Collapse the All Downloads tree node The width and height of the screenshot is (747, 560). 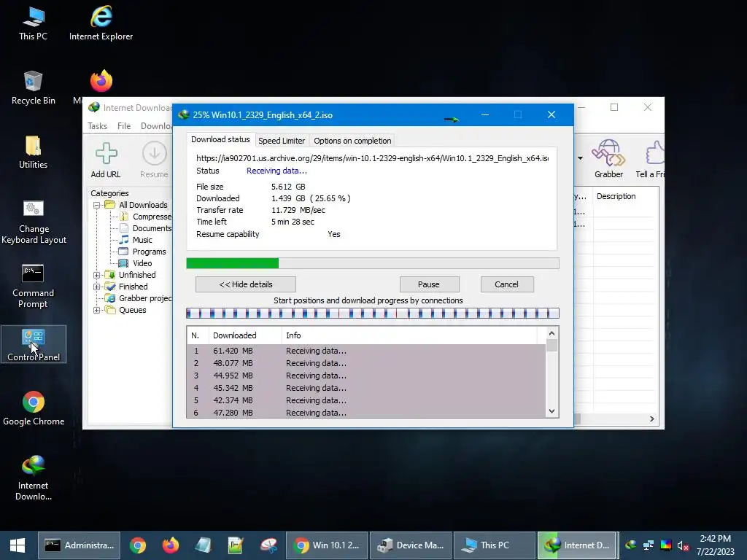[x=97, y=205]
